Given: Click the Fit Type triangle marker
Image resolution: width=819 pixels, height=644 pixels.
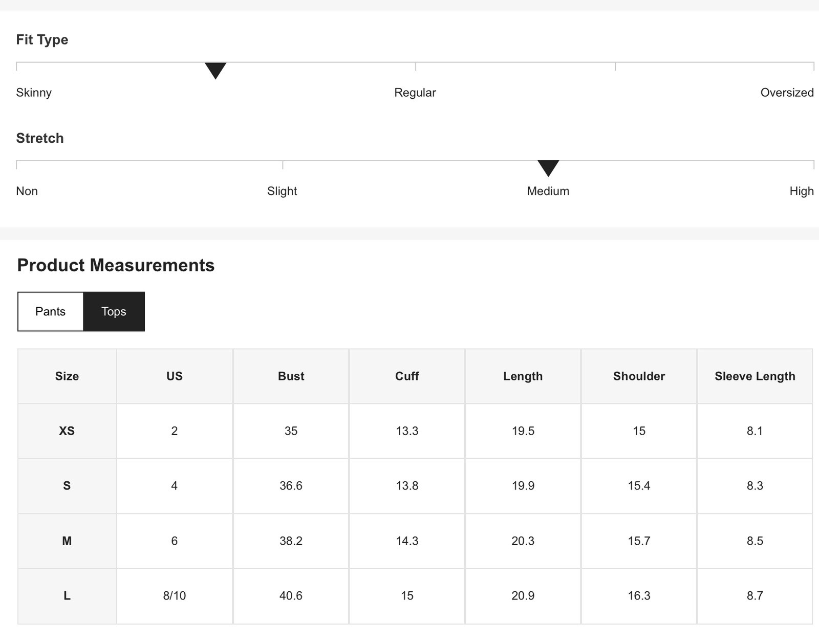Looking at the screenshot, I should tap(215, 71).
